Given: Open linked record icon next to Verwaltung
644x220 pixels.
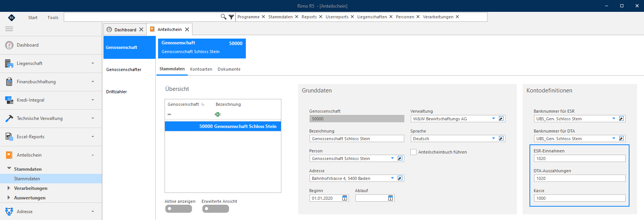Looking at the screenshot, I should [x=501, y=118].
